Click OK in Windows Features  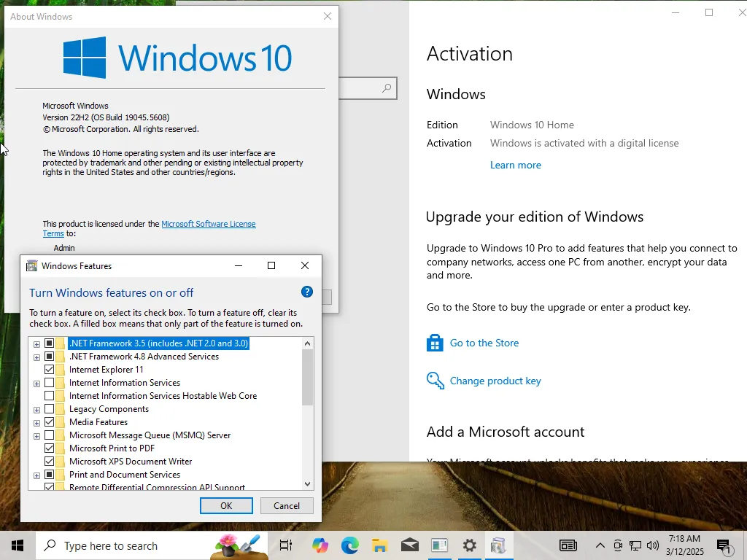click(x=226, y=506)
